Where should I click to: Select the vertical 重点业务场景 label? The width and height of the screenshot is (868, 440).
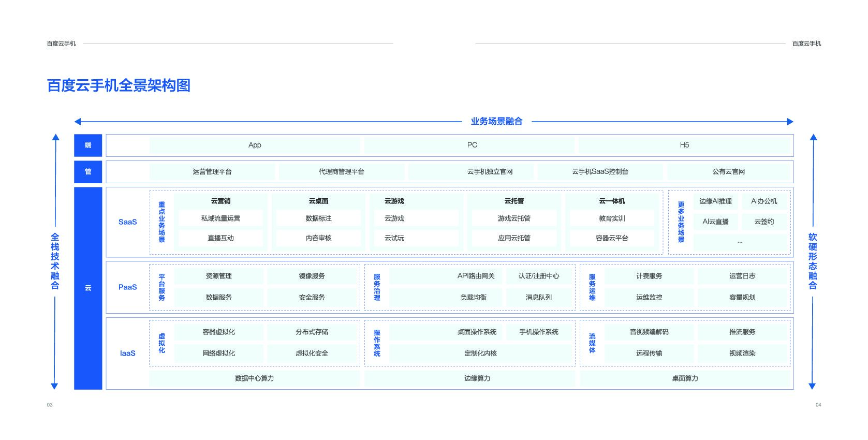(x=161, y=222)
